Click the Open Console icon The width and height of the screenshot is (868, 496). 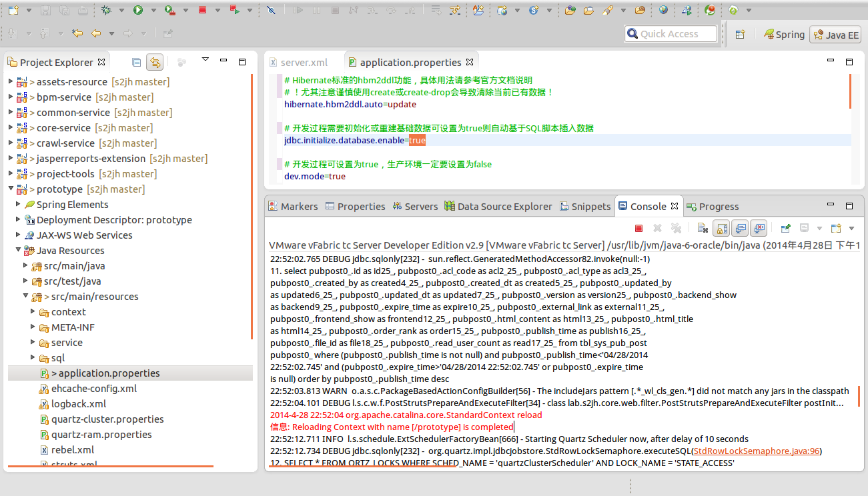tap(836, 228)
